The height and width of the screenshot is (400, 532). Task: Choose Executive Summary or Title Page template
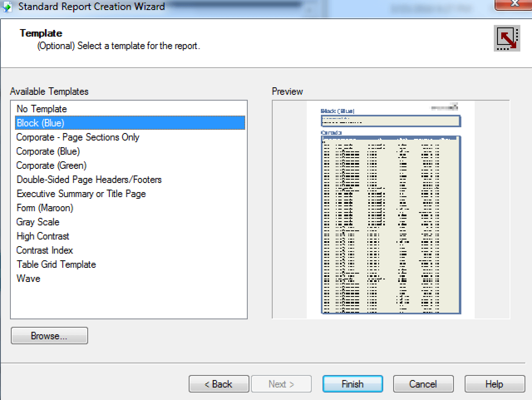pyautogui.click(x=81, y=194)
